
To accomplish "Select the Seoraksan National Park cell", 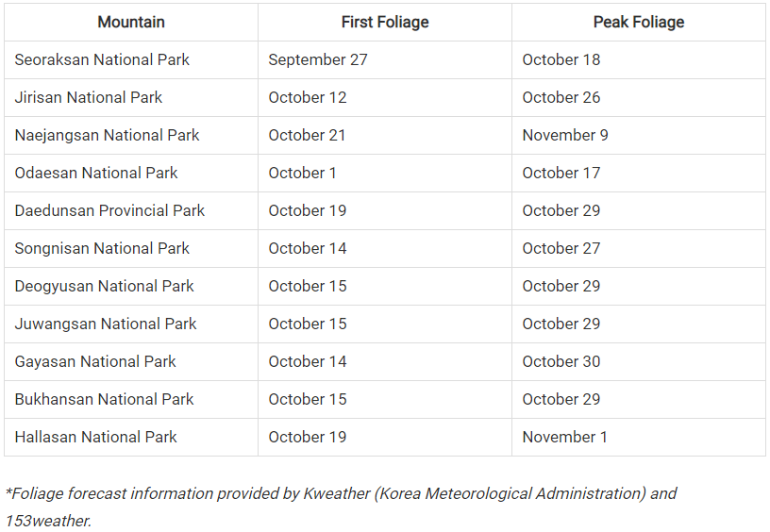I will pos(102,59).
